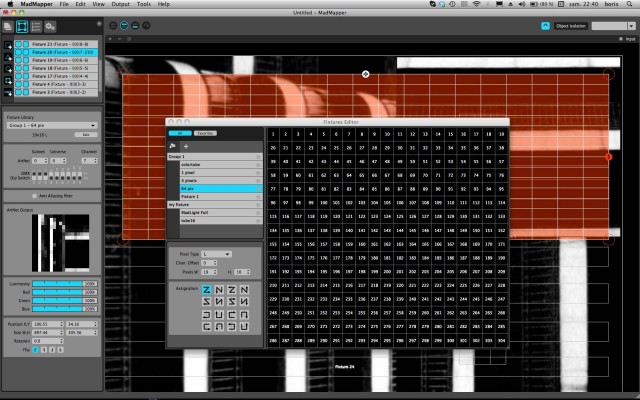
Task: Open the fixtures tab icon in left panel
Action: 22,25
